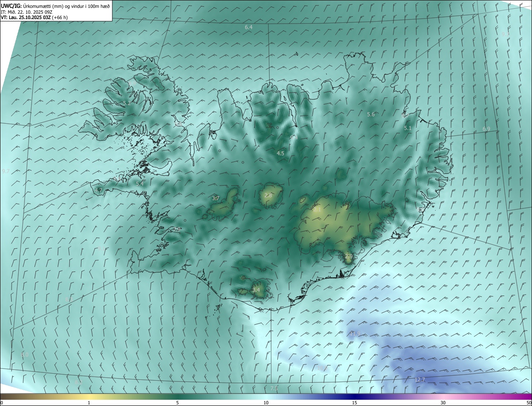Screen dimensions: 532x406
Task: Click the 8.0 value in the southwest sea
Action: click(x=25, y=355)
